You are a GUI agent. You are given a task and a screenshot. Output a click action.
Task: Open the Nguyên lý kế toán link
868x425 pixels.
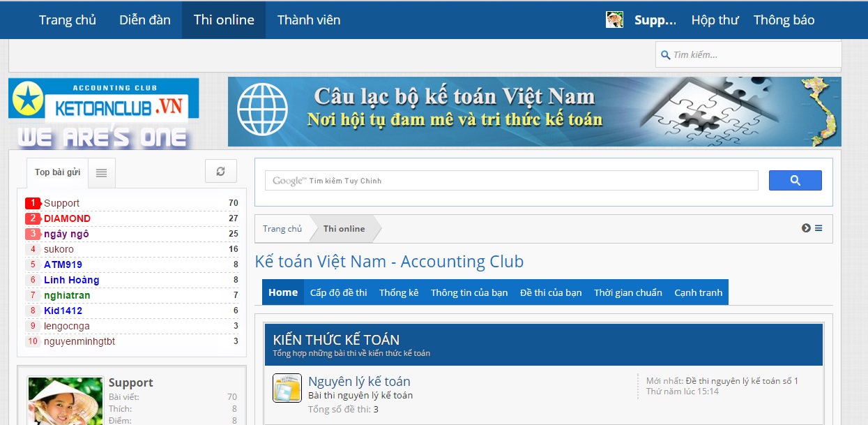(x=359, y=381)
